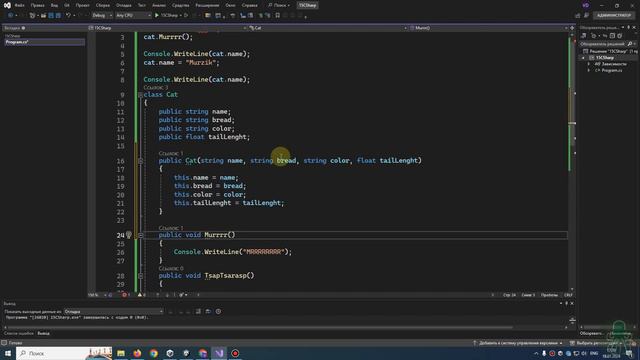The height and width of the screenshot is (360, 640).
Task: Open the Отладка menu
Action: click(x=123, y=5)
